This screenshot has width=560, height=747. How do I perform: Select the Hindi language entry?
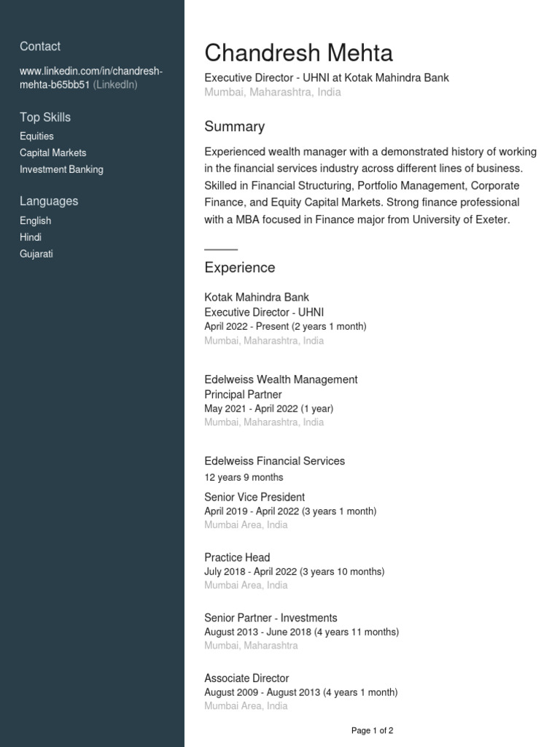[31, 238]
